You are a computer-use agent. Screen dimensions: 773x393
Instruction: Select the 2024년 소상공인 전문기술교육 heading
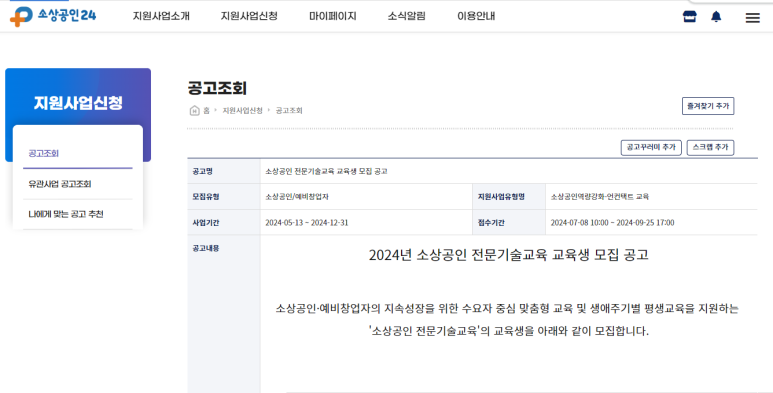click(x=508, y=255)
